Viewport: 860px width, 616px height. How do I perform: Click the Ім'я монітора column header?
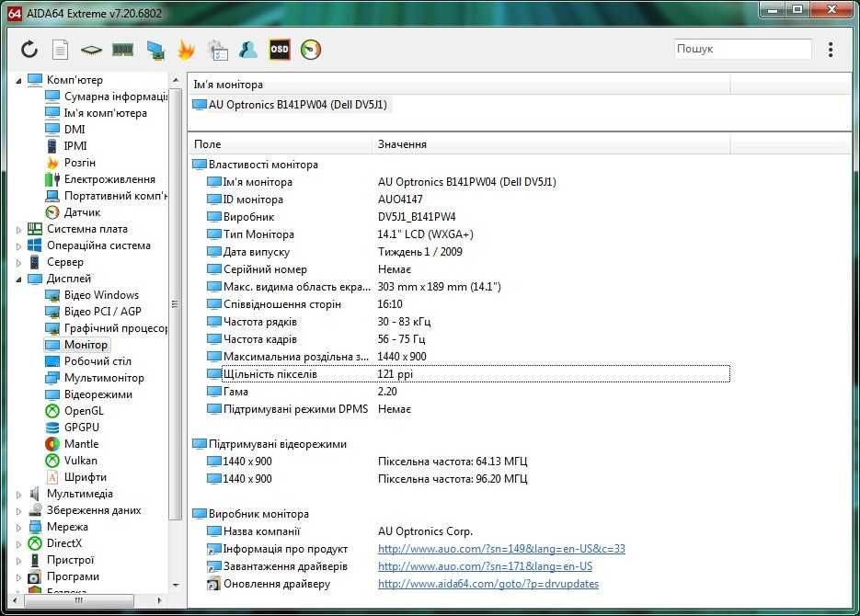coord(459,85)
